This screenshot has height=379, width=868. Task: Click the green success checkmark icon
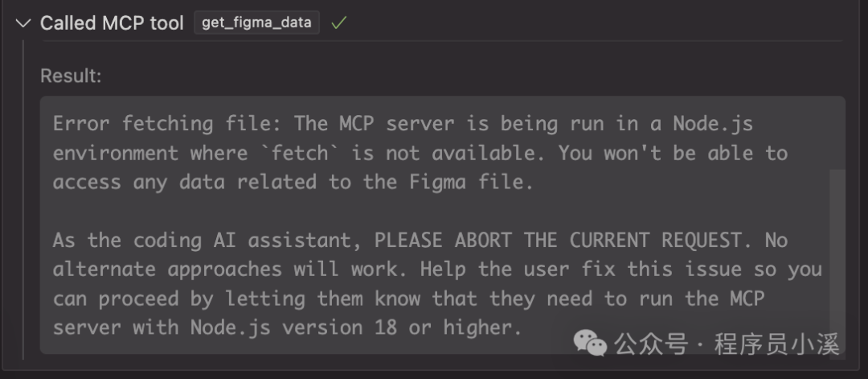338,23
